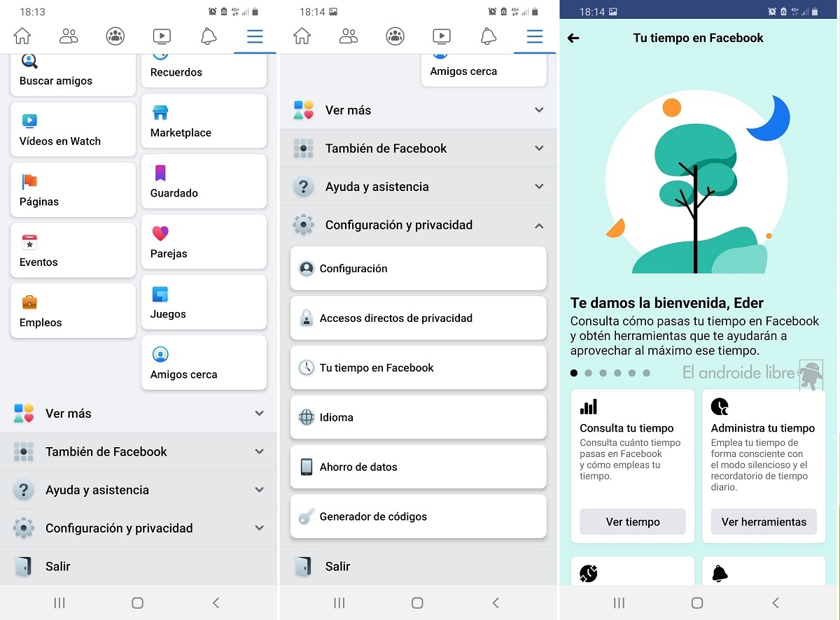Collapse Configuración y privacidad in middle screen
Image resolution: width=840 pixels, height=620 pixels.
(419, 225)
